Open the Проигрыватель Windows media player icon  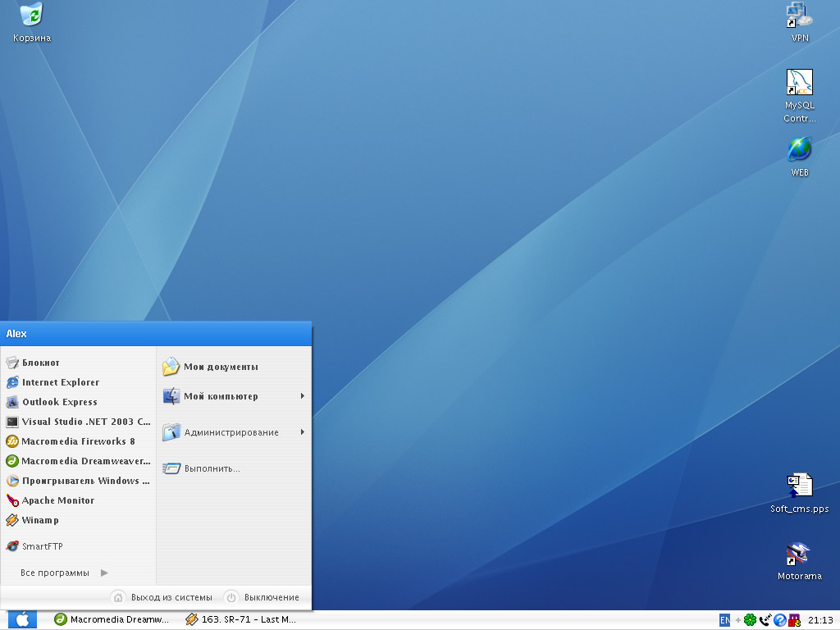[x=11, y=481]
